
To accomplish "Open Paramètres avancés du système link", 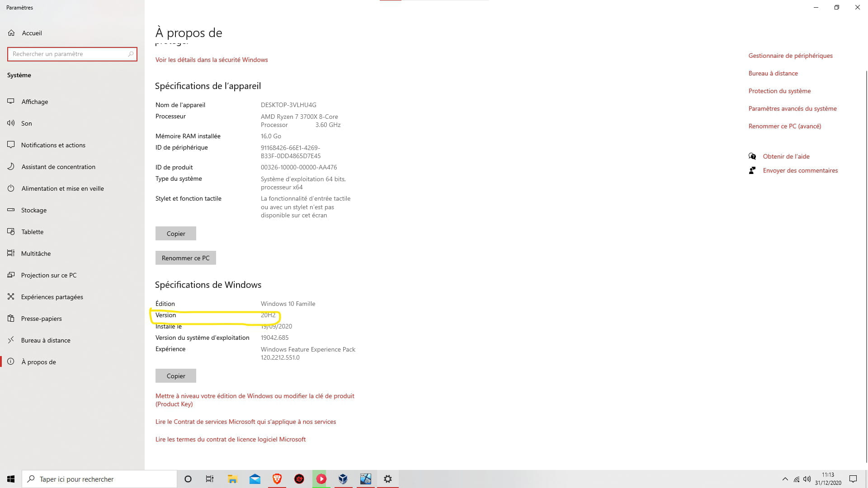I will tap(793, 108).
